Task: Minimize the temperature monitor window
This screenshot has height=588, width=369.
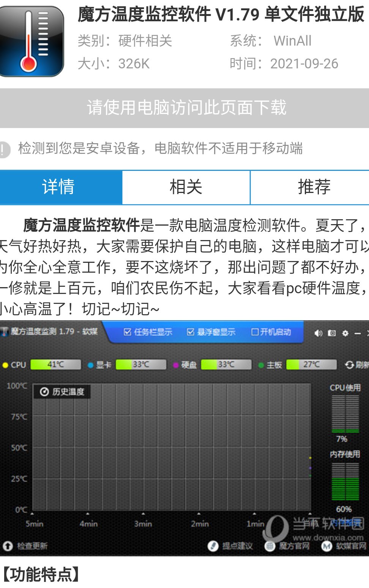Action: [358, 333]
